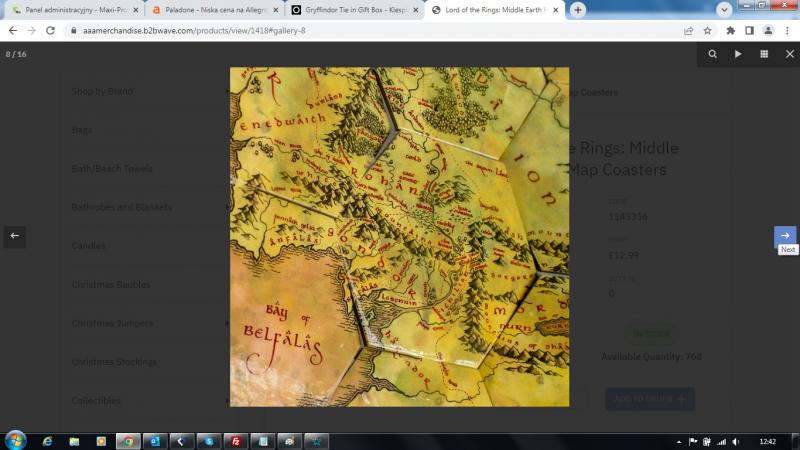Close the image lightbox

pos(789,54)
